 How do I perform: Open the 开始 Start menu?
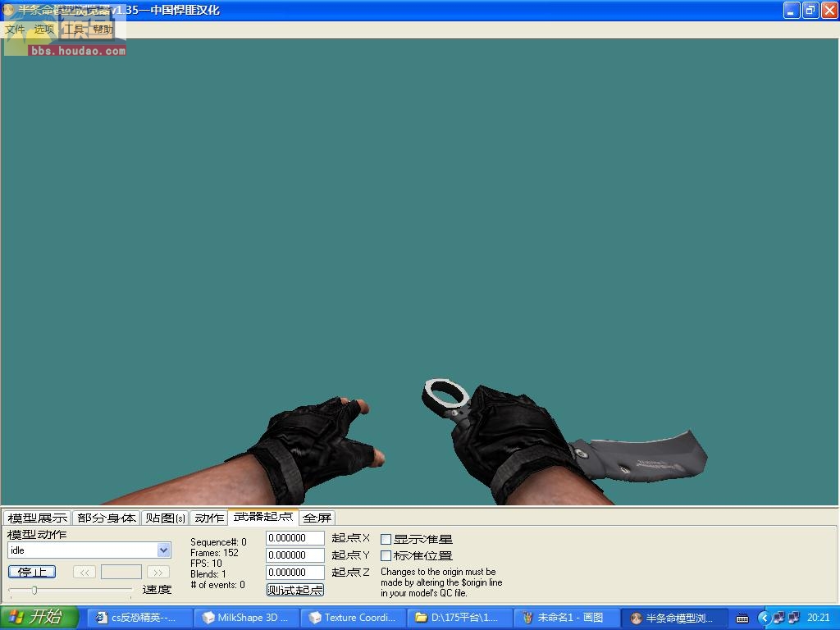point(39,618)
